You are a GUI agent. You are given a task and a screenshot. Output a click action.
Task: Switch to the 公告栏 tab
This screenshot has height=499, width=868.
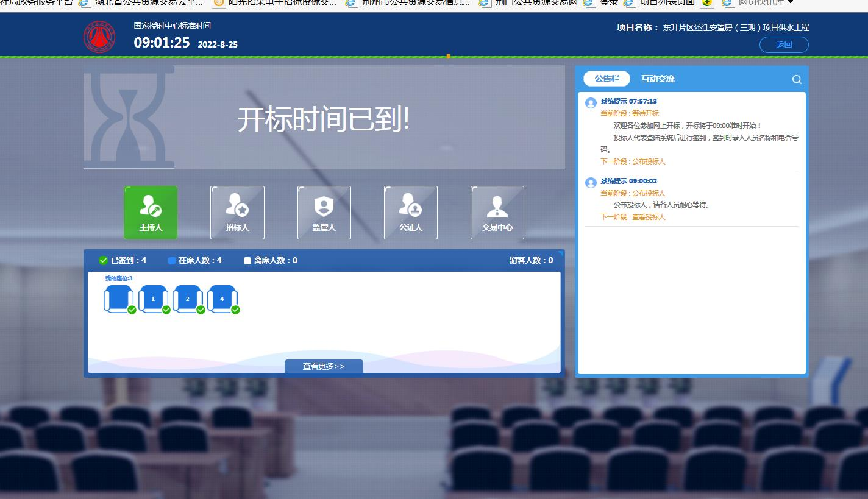coord(607,79)
